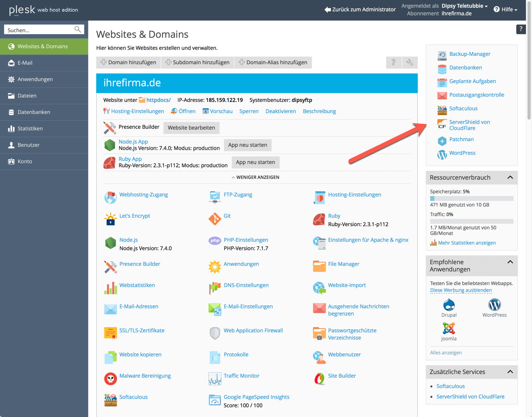Viewport: 532px width, 417px height.
Task: Click the Drupal recommended app icon
Action: (x=449, y=305)
